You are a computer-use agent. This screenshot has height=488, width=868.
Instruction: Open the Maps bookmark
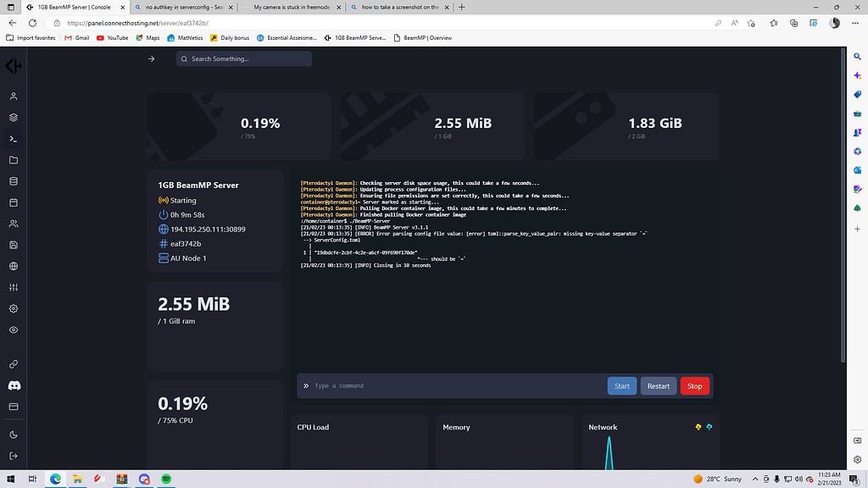(x=147, y=37)
